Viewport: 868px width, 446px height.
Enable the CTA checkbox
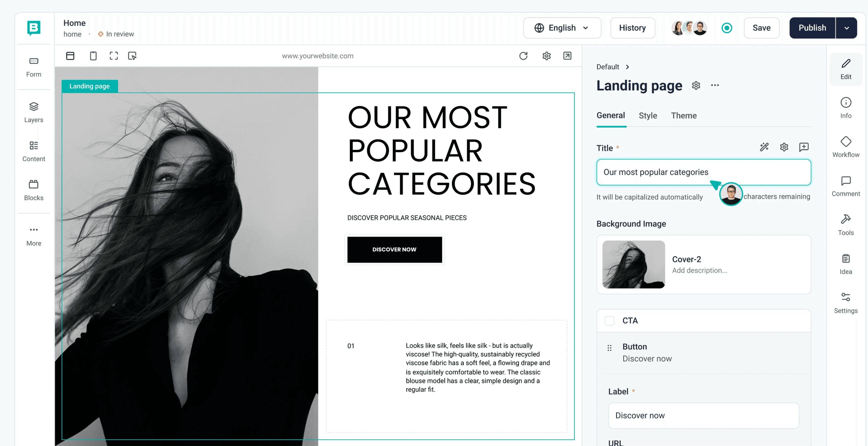[609, 320]
